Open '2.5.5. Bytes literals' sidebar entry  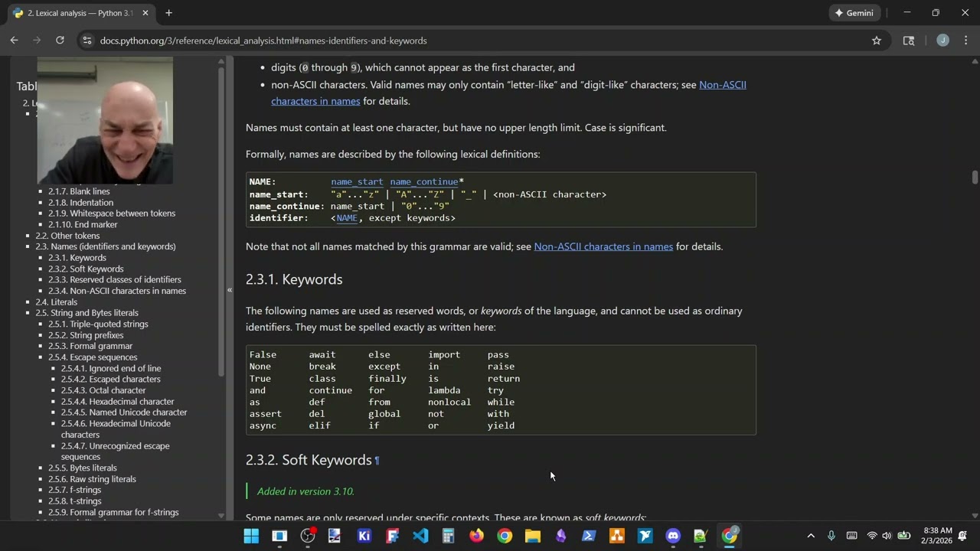click(x=83, y=468)
